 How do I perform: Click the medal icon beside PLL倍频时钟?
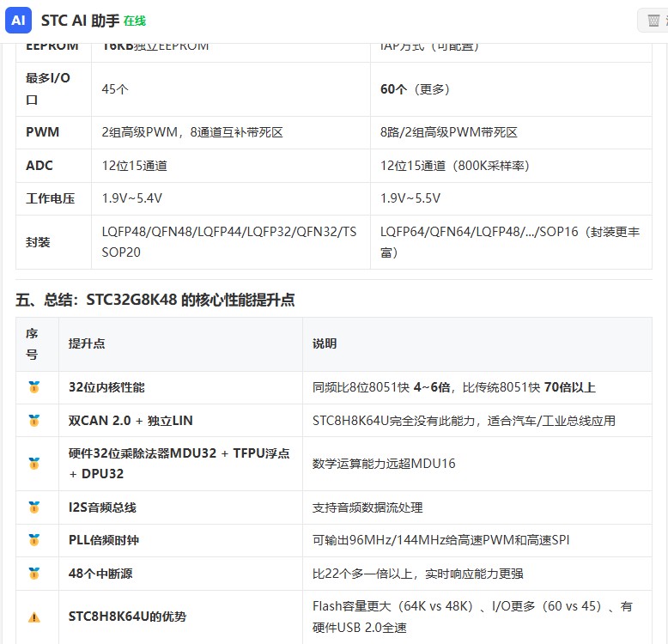(34, 540)
